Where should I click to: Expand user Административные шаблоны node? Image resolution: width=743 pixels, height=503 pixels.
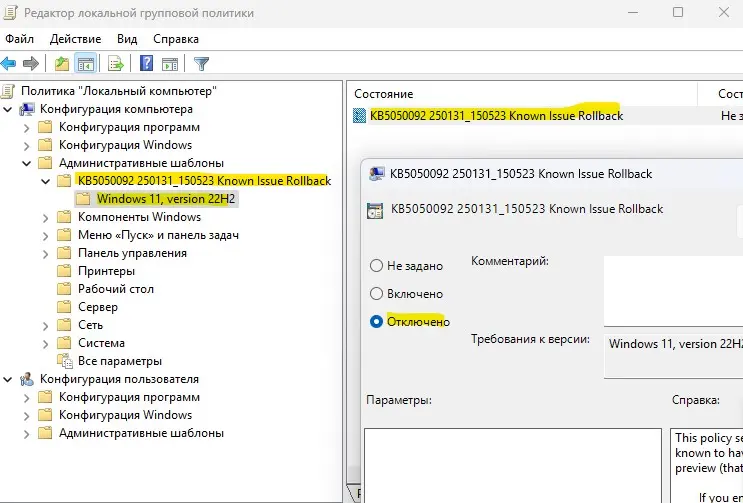tap(27, 434)
